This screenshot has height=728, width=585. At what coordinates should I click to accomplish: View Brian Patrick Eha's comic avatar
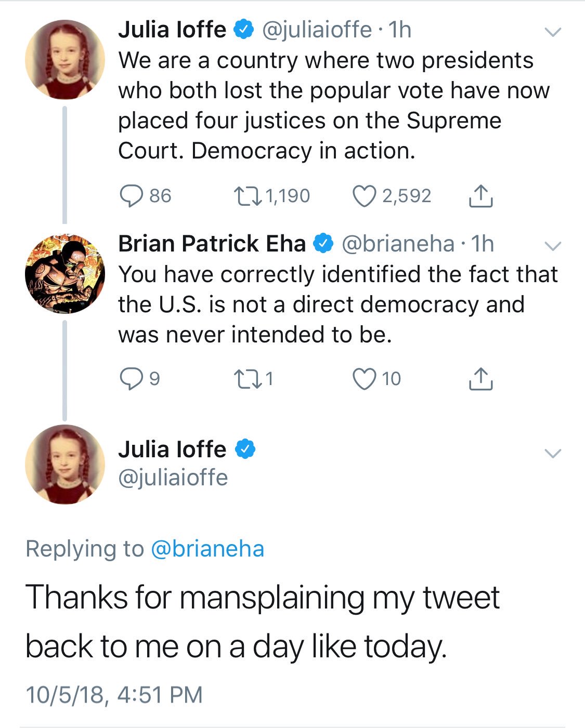coord(65,274)
